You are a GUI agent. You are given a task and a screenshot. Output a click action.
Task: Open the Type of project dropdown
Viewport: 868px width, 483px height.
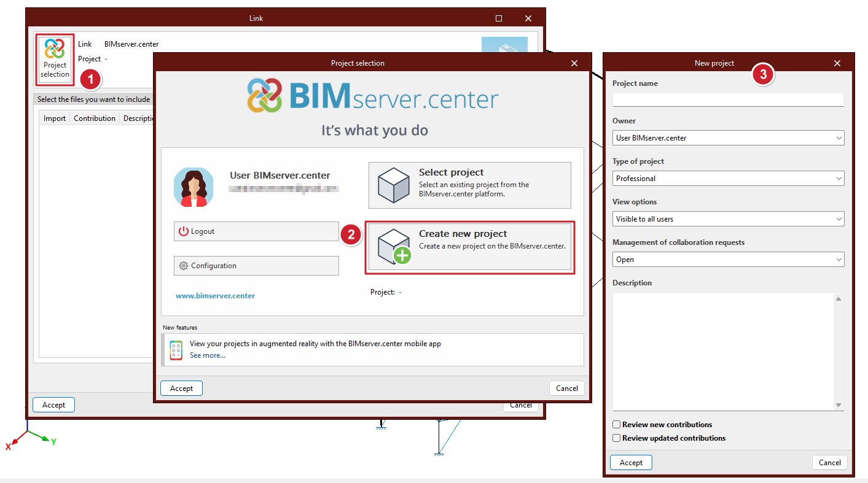(728, 179)
